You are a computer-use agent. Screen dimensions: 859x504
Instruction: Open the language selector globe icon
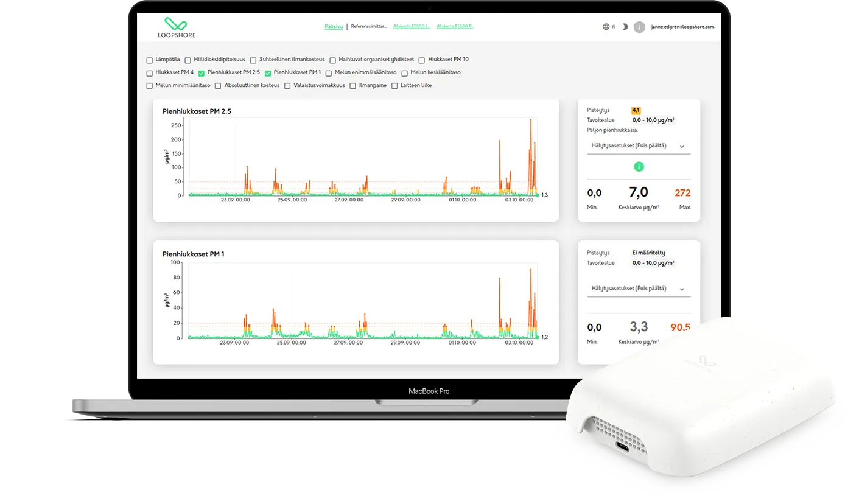606,27
